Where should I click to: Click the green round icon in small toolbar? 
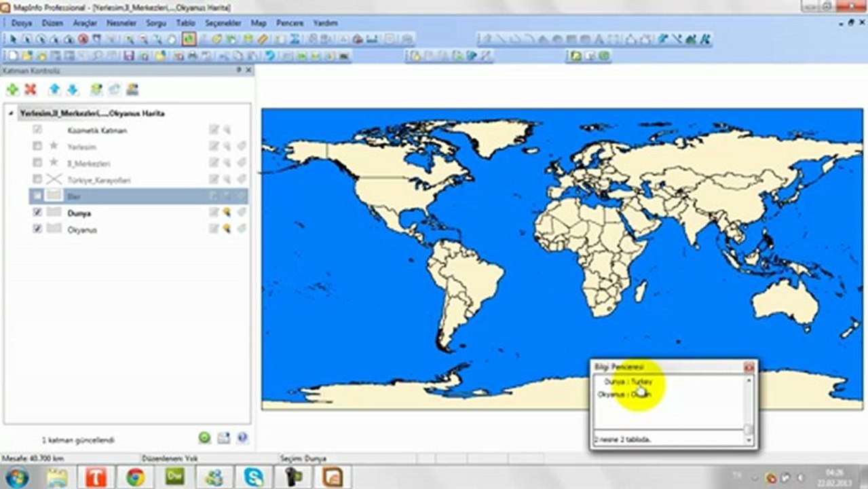pyautogui.click(x=604, y=56)
